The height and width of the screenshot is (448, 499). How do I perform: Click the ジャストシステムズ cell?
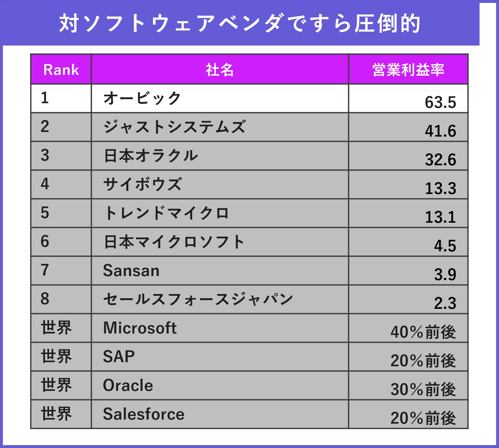[x=175, y=127]
